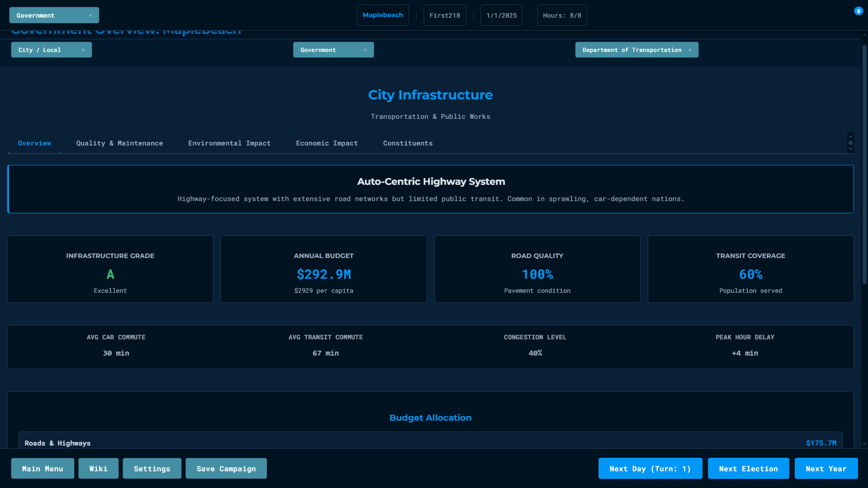Select the Economic Impact tab
This screenshot has height=488, width=868.
(326, 143)
